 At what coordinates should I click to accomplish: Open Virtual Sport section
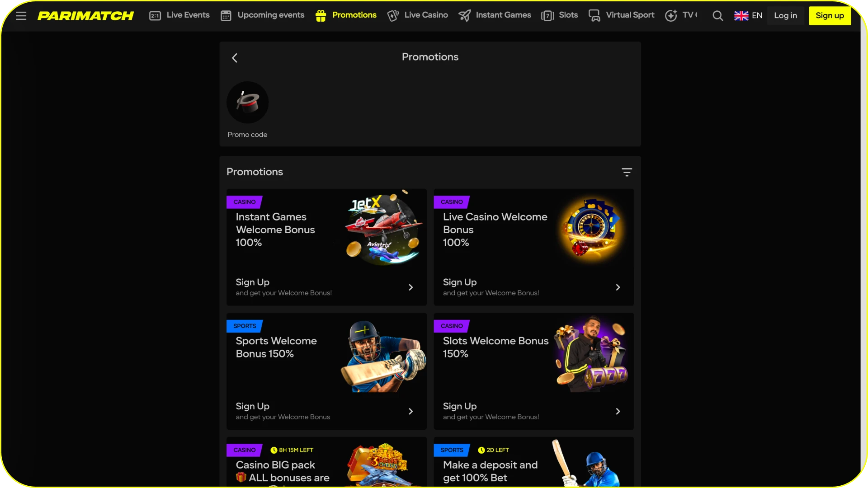tap(630, 15)
